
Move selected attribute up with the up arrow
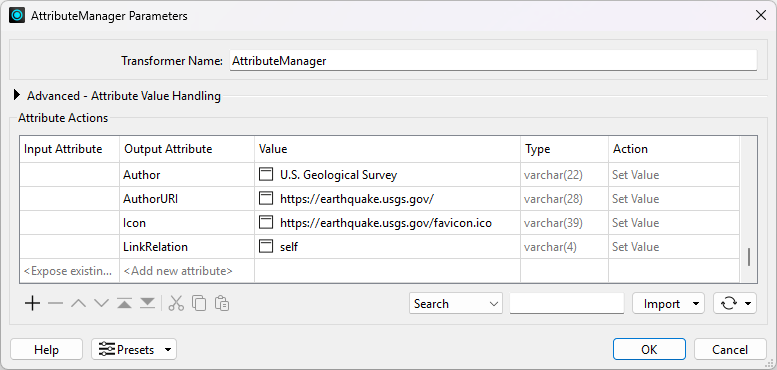(78, 303)
